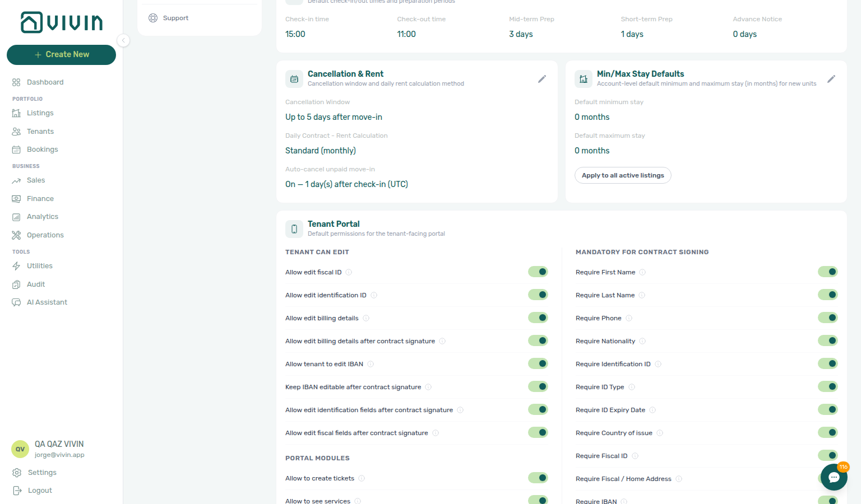Click the 11:00 check-out time value

(406, 34)
